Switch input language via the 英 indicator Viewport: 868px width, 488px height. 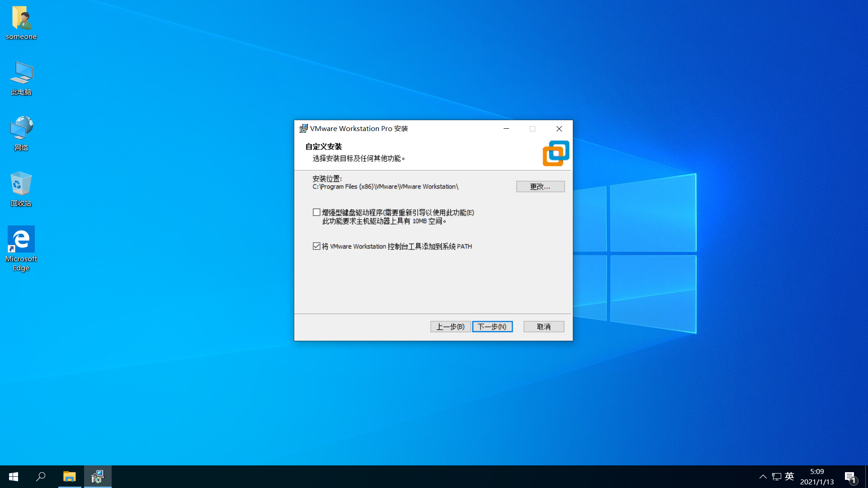[x=789, y=476]
